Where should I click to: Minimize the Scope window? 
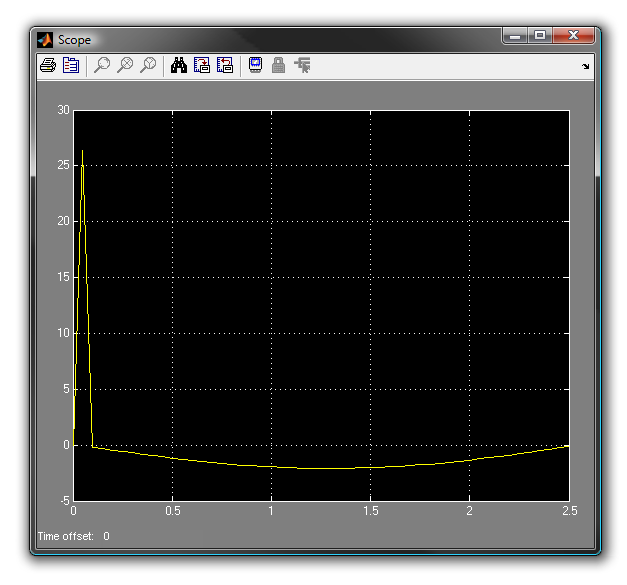[x=516, y=37]
